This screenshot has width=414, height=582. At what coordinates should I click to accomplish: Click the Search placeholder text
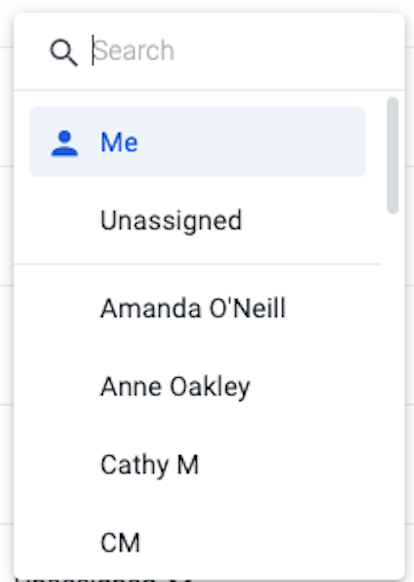click(x=134, y=51)
